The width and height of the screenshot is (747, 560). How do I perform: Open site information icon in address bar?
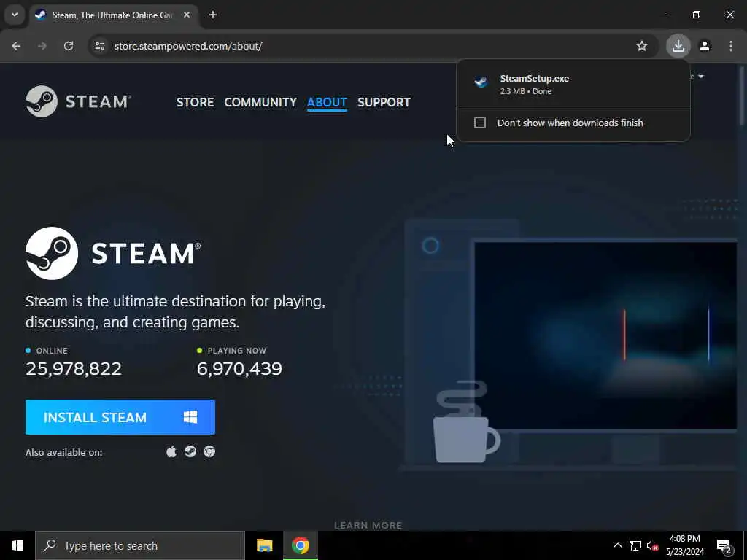pyautogui.click(x=99, y=46)
